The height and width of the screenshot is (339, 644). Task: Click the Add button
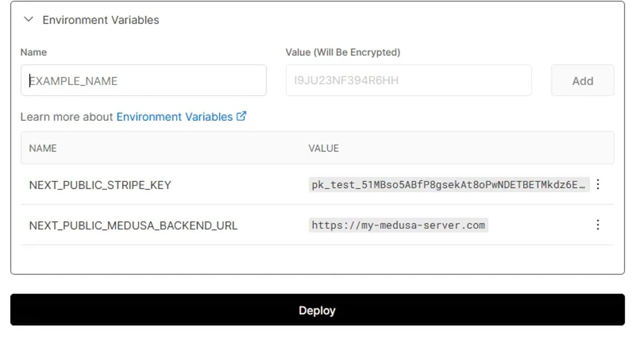(583, 80)
